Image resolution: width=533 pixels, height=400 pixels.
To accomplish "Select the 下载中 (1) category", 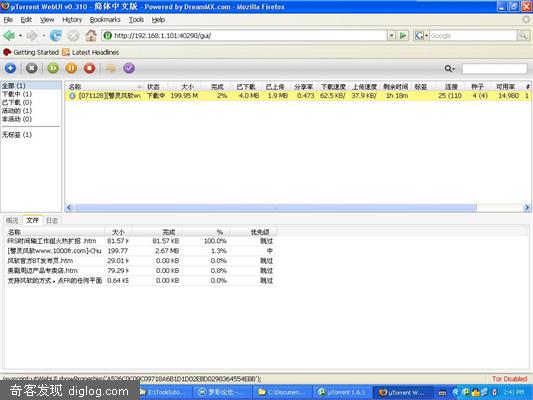I will coord(17,94).
